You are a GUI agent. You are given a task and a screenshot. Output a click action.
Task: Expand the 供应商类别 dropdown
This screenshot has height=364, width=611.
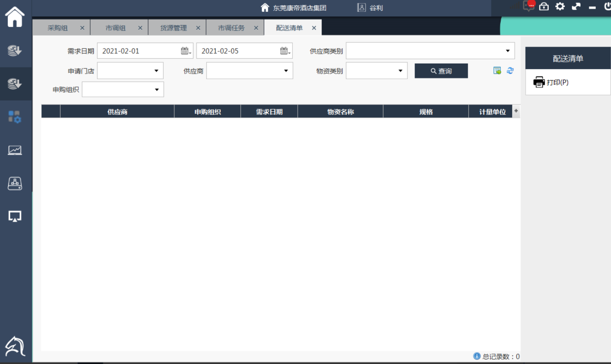(x=507, y=51)
